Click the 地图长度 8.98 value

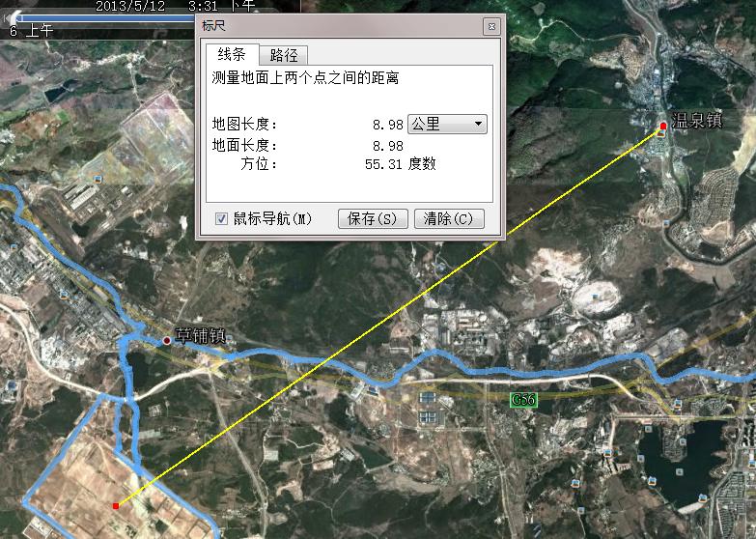[387, 125]
